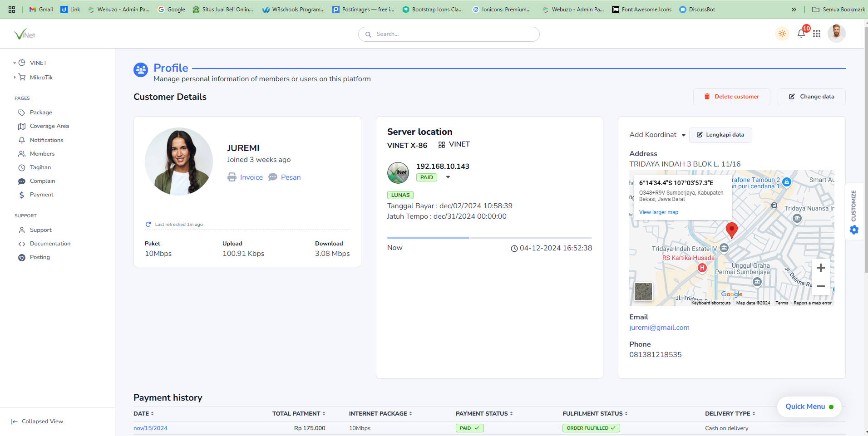868x436 pixels.
Task: Click the clock icon beside 04-12-2024
Action: click(514, 249)
